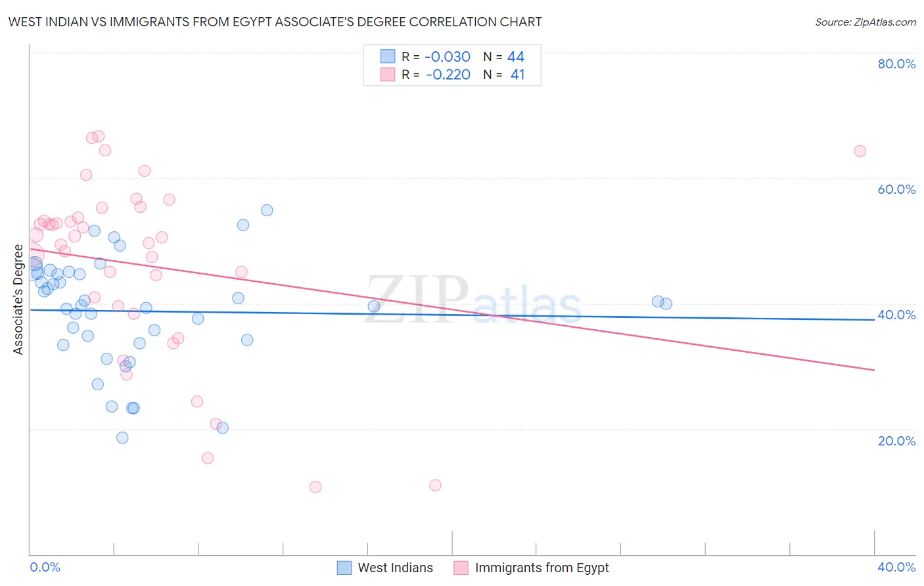Click the 20.0% y-axis label
Screen dimensions: 924x586
coord(896,441)
